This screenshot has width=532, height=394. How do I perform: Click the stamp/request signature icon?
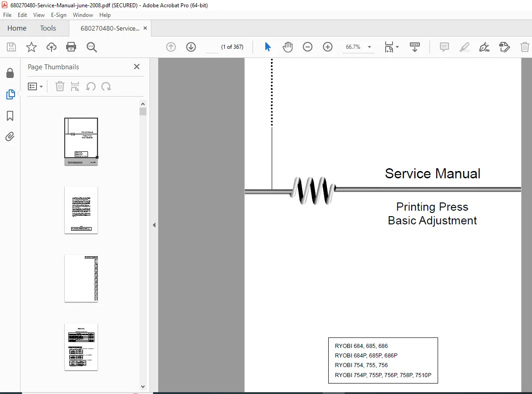coord(505,47)
